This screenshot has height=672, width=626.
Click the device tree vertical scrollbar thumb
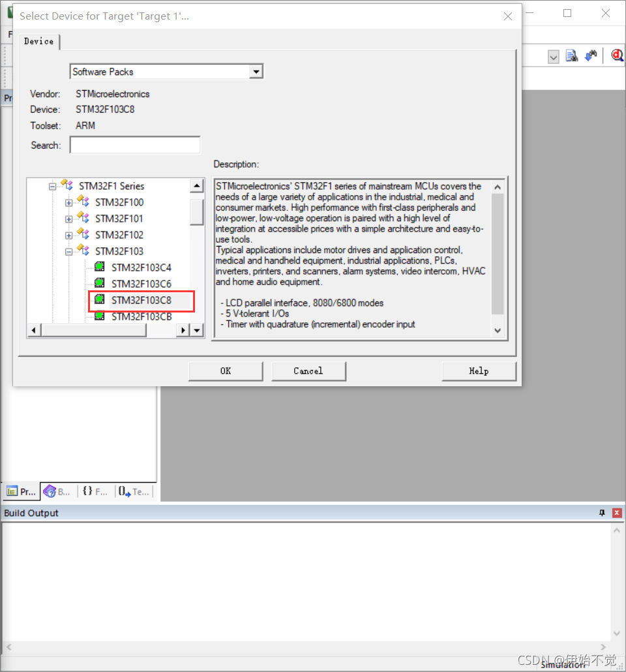coord(197,212)
